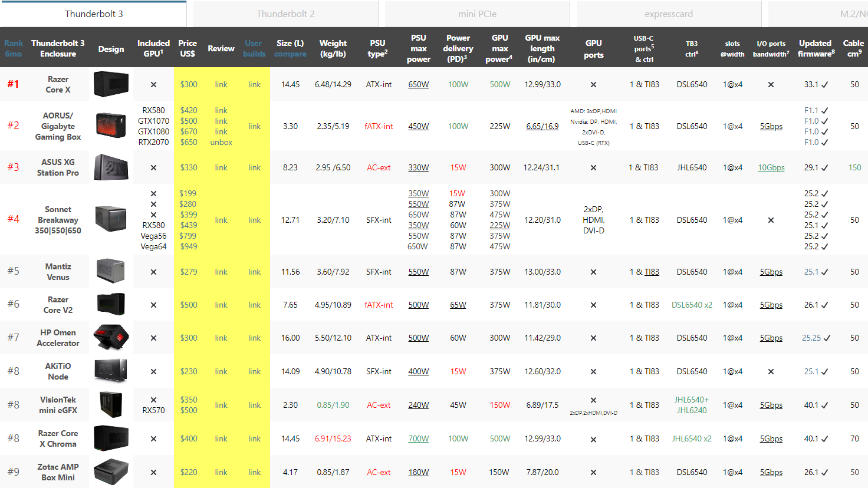
Task: Open ASUS XG Station Pro $330 price
Action: pos(189,167)
